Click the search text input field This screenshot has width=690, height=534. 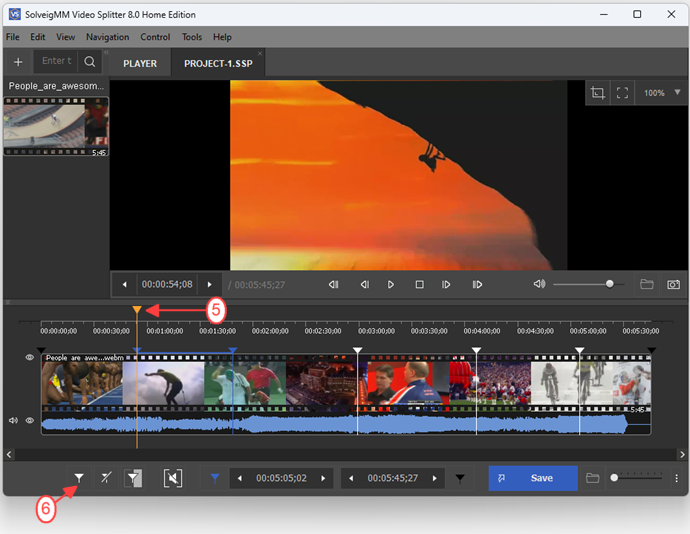coord(56,62)
